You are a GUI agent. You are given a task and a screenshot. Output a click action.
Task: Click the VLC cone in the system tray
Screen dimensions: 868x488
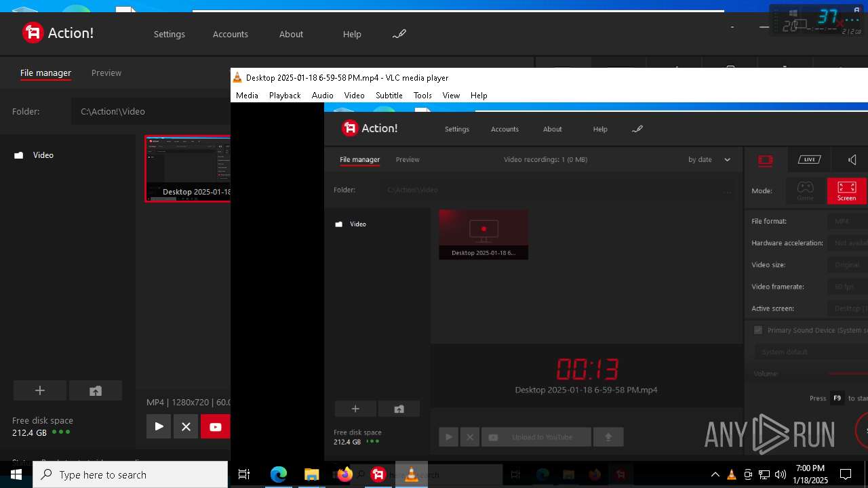(732, 474)
